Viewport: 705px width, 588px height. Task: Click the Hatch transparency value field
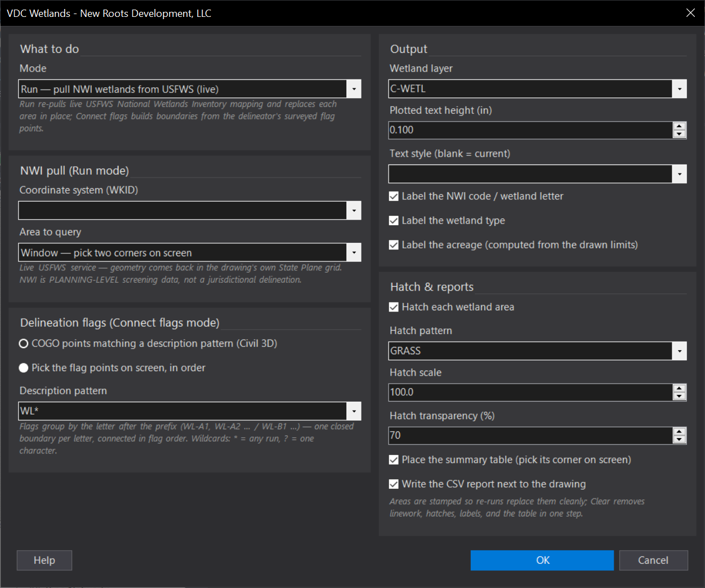click(x=530, y=435)
